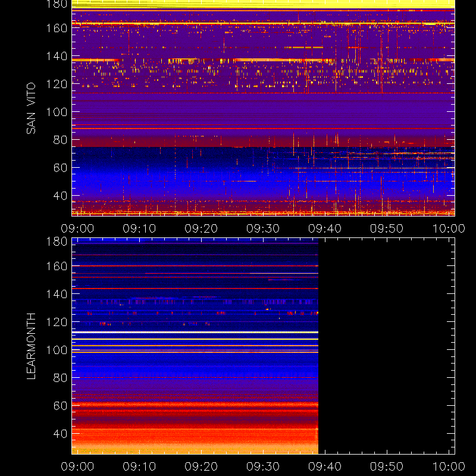This screenshot has height=476, width=476.
Task: Click the colored Learmonth spectrogram data area
Action: click(195, 346)
